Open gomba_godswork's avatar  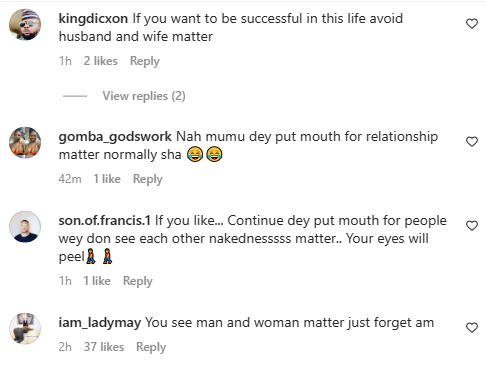click(25, 142)
